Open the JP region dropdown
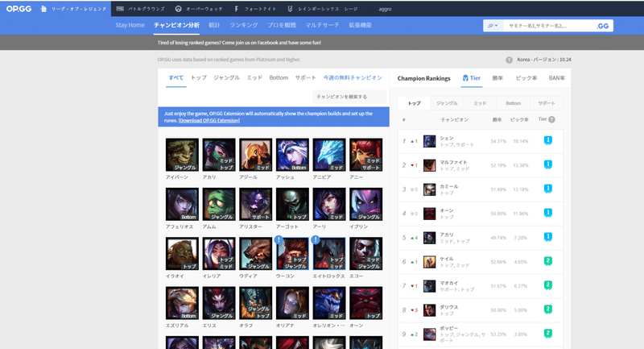The height and width of the screenshot is (349, 644). pyautogui.click(x=493, y=26)
